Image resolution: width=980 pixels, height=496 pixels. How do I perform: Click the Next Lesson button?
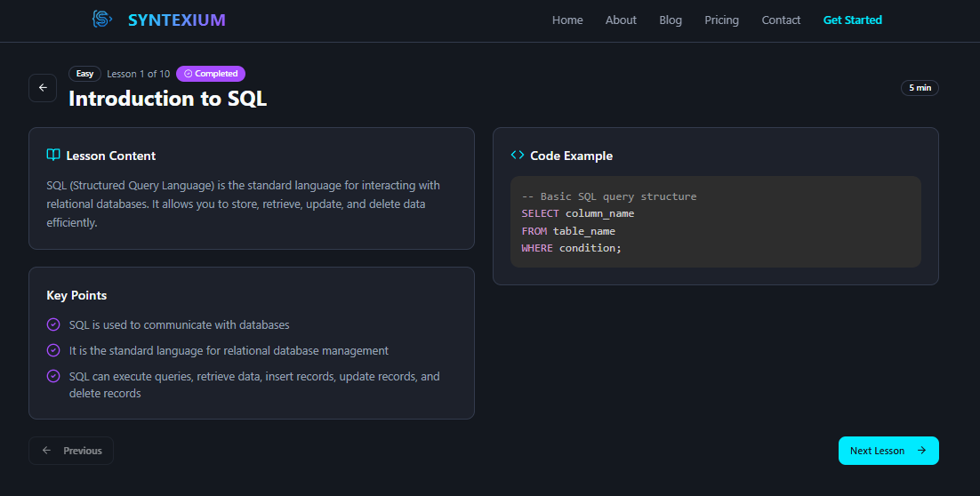888,451
